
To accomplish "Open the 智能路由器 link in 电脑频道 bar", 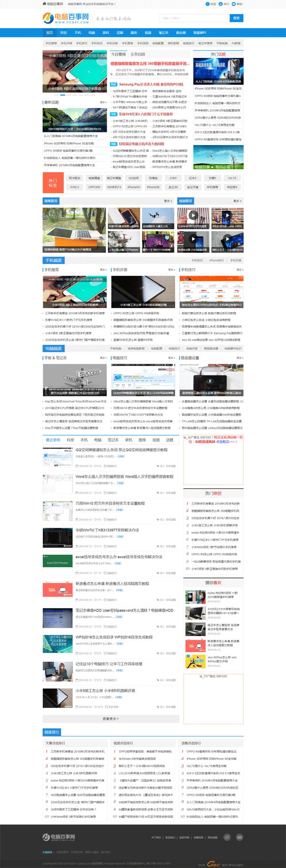I will point(211,348).
